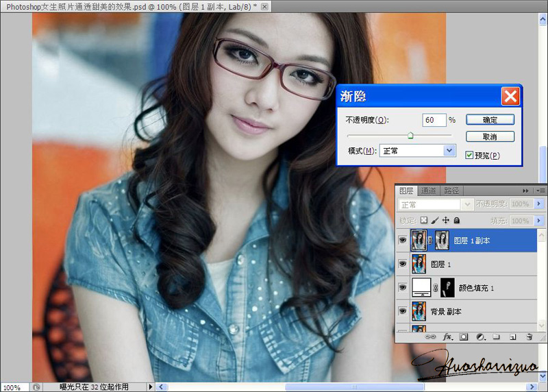Click the vertical scrollbar down arrow
This screenshot has height=392, width=548.
pyautogui.click(x=543, y=377)
